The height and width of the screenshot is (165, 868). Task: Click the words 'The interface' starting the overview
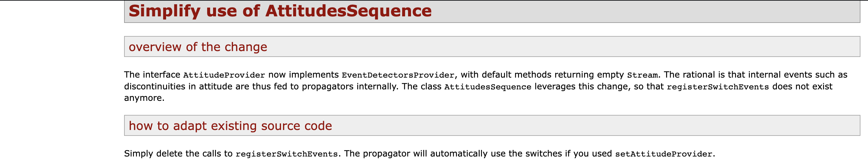[152, 75]
